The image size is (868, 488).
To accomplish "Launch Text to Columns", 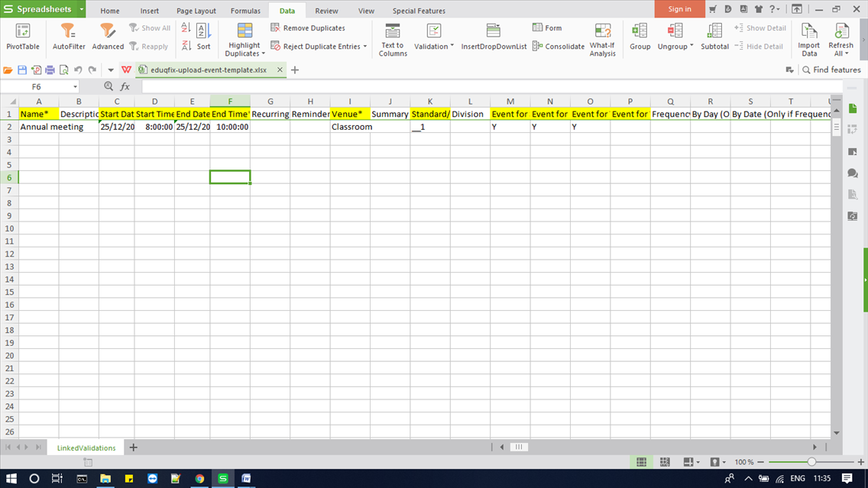I will pos(393,40).
